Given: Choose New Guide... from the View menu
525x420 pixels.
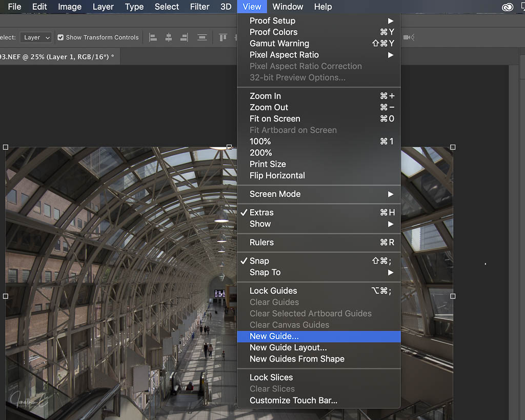Looking at the screenshot, I should pos(274,336).
